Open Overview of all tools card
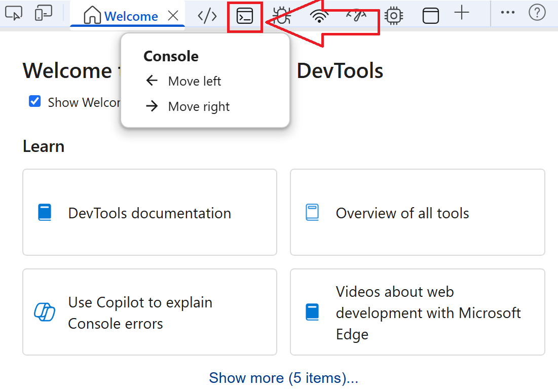This screenshot has height=392, width=558. click(x=418, y=212)
